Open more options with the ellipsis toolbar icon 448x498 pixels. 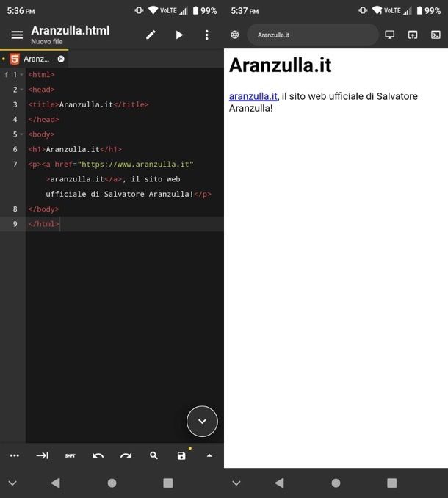pyautogui.click(x=15, y=455)
